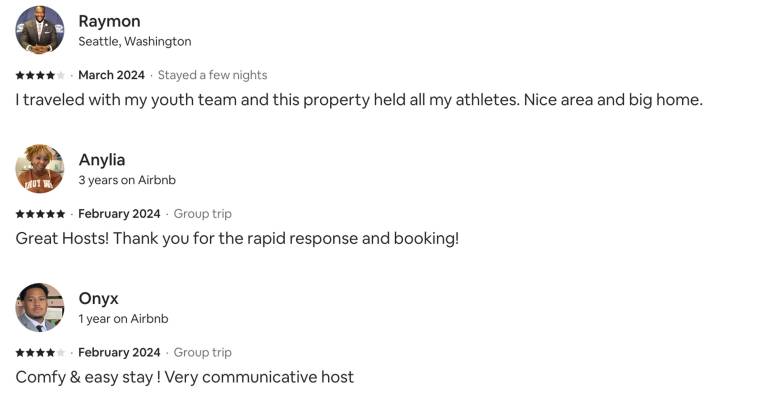Click Raymon's review text about youth team

[359, 100]
